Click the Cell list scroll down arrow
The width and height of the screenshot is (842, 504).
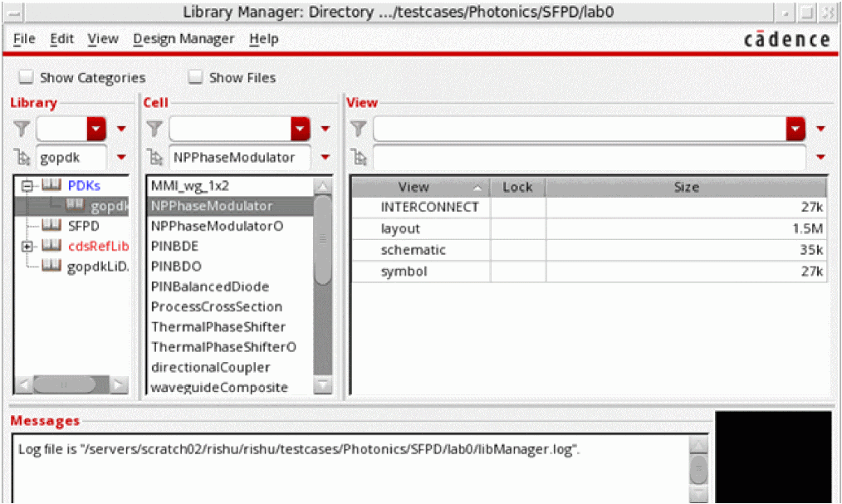tap(323, 384)
